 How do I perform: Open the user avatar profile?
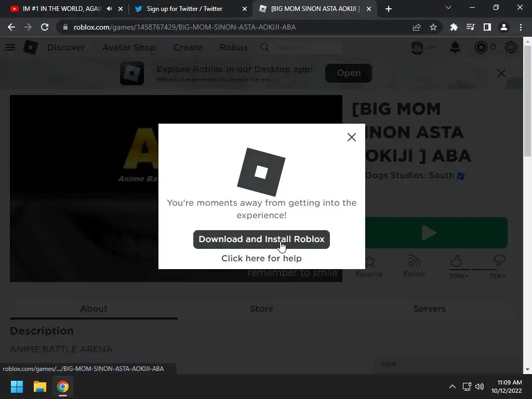(x=417, y=47)
